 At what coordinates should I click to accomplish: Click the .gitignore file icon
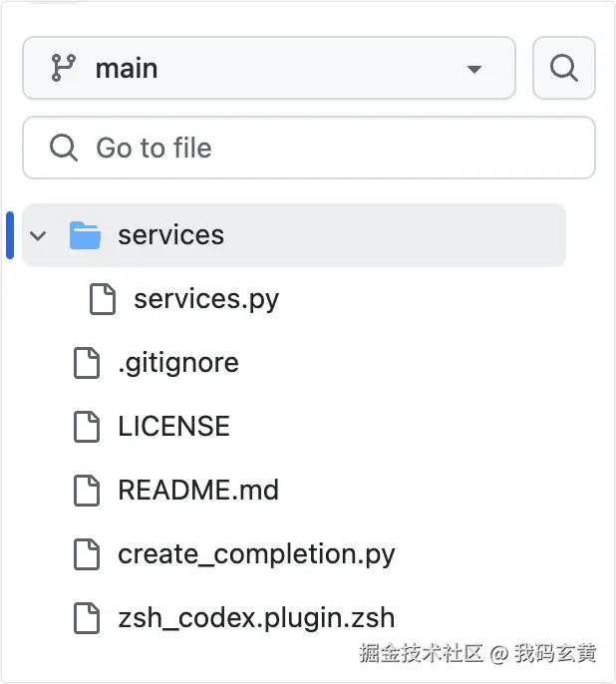88,363
